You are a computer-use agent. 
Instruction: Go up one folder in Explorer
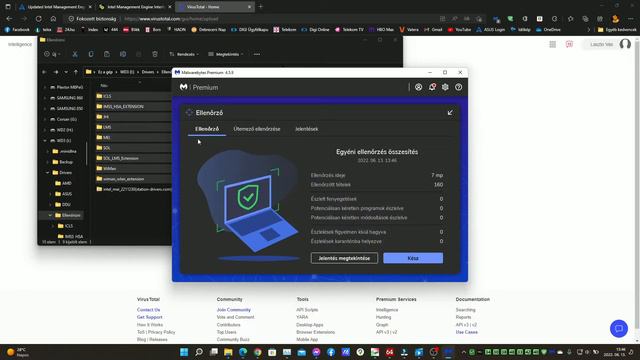pos(76,72)
